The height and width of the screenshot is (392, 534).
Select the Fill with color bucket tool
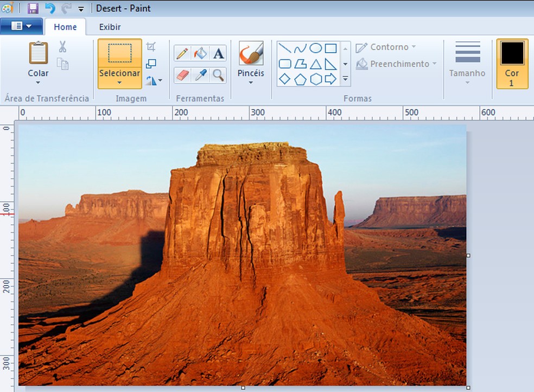pyautogui.click(x=200, y=53)
